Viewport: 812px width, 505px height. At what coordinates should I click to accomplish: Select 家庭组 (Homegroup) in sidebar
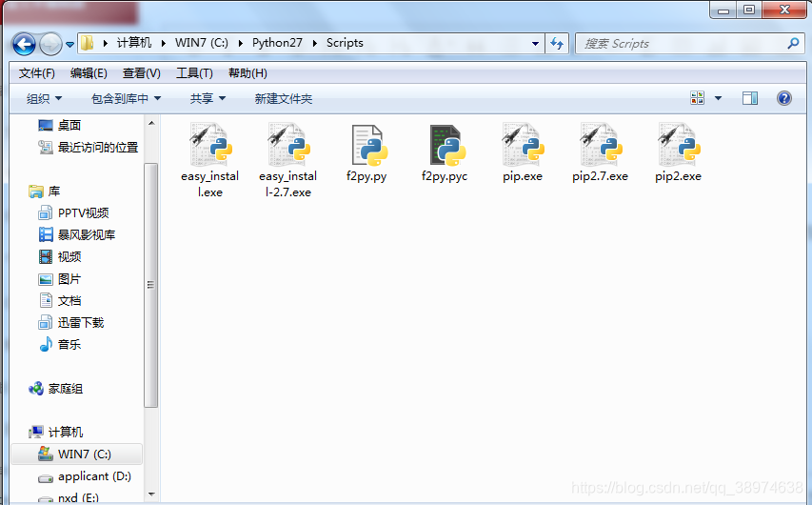pos(56,389)
